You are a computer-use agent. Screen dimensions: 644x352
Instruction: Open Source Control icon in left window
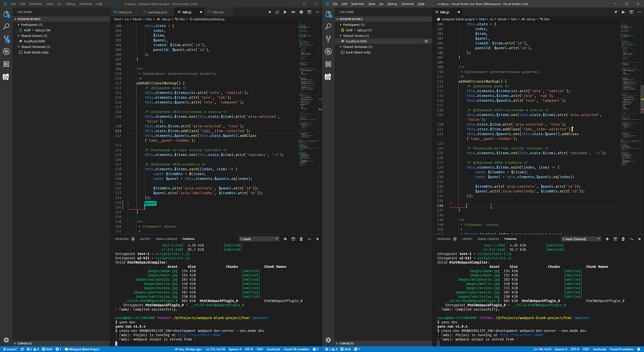tap(6, 39)
